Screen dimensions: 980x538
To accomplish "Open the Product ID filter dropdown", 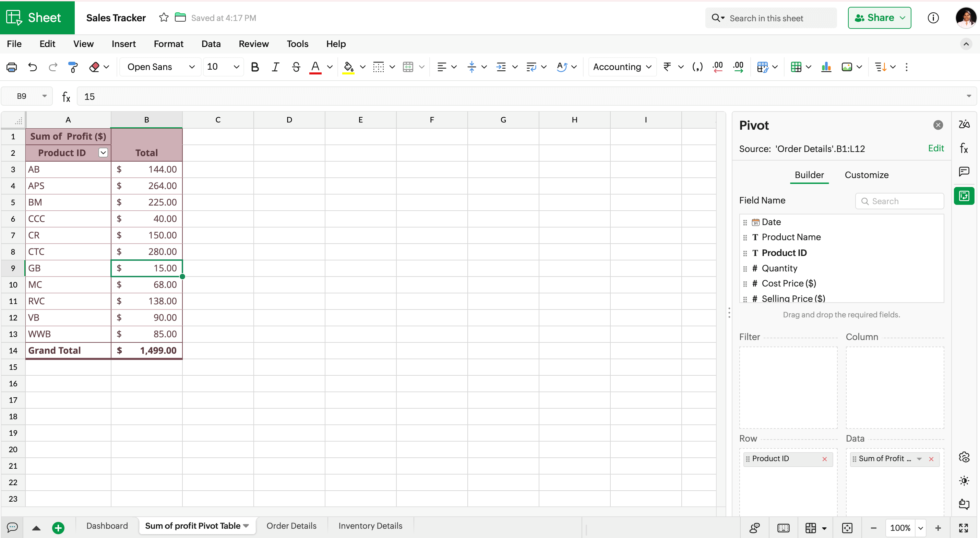I will pos(103,153).
